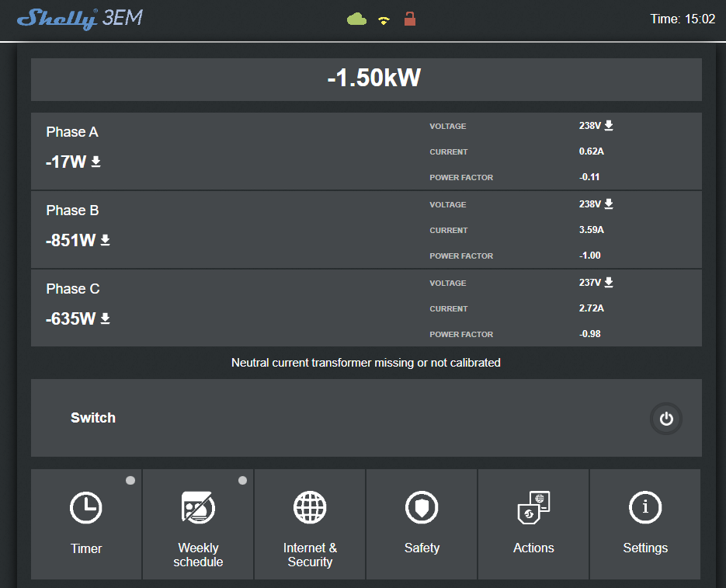The width and height of the screenshot is (726, 588).
Task: Download Phase C voltage data
Action: click(x=609, y=282)
